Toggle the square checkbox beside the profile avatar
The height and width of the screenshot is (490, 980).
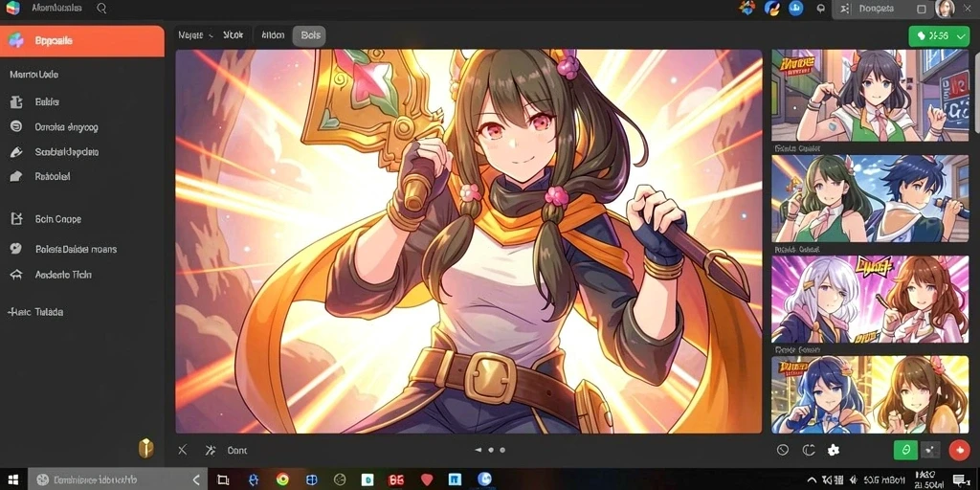(922, 9)
